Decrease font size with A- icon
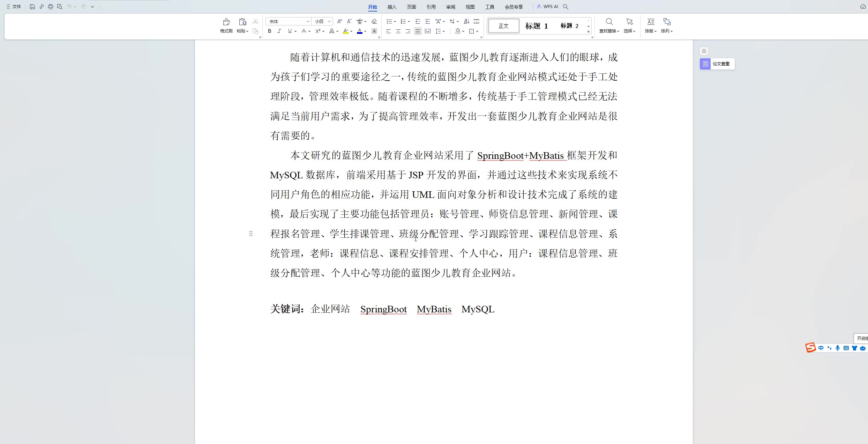 [x=349, y=21]
